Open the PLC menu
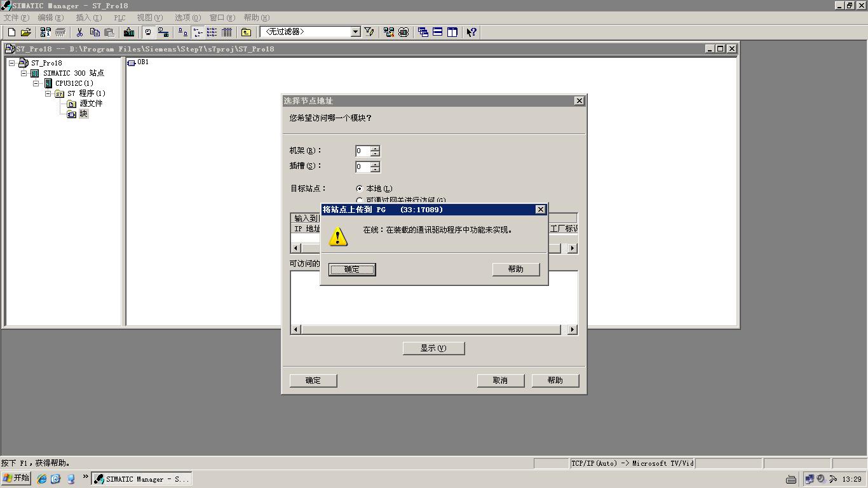868x488 pixels. click(119, 18)
